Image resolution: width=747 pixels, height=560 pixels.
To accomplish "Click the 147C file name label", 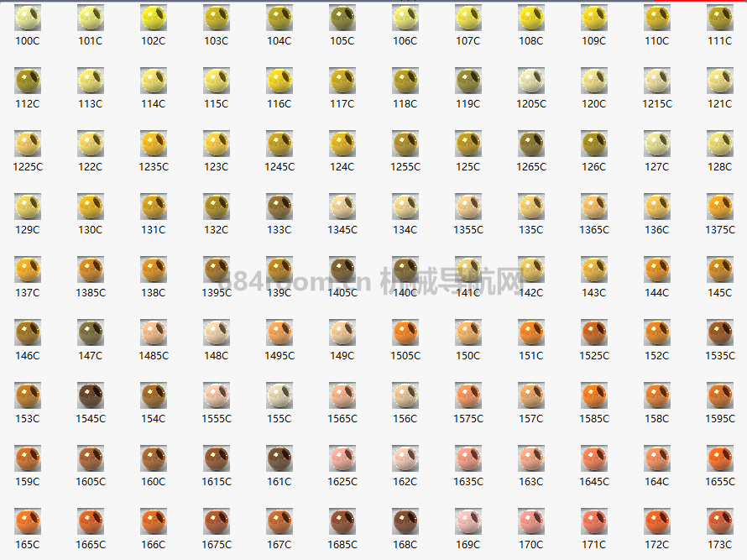I will [x=91, y=356].
